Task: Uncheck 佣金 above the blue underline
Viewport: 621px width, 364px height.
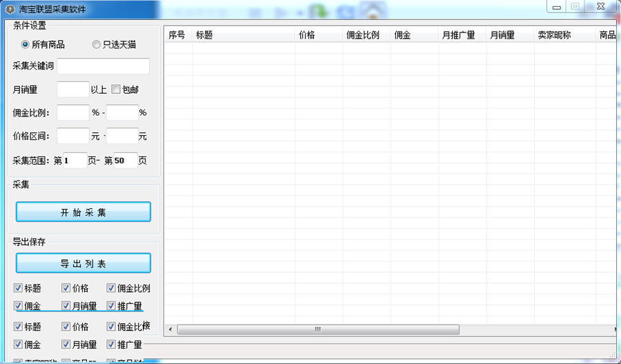Action: coord(18,305)
